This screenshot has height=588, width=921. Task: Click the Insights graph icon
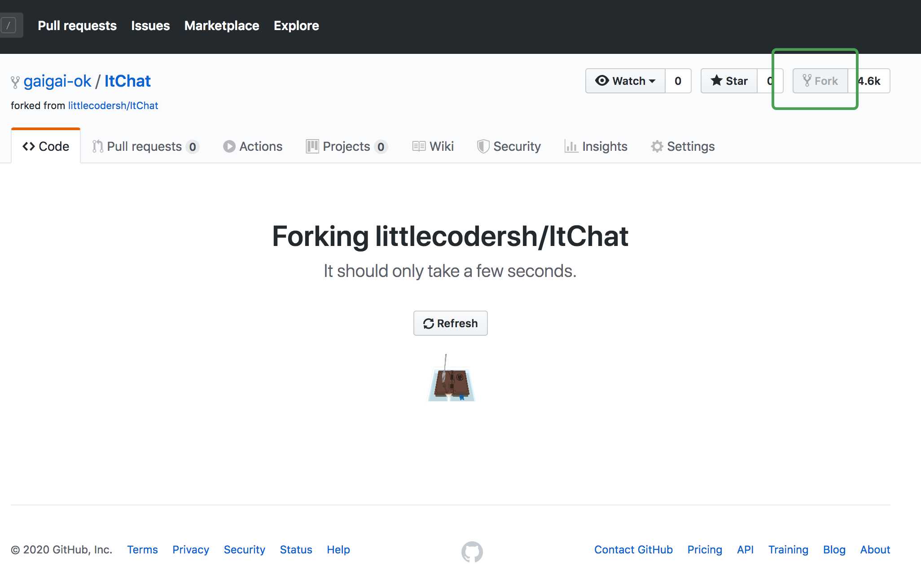[571, 146]
